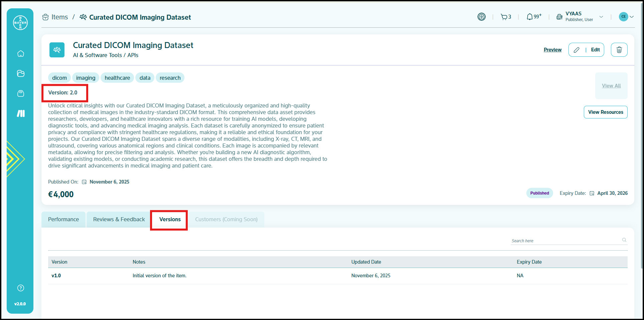This screenshot has width=644, height=320.
Task: Click the Edit button
Action: coord(586,50)
